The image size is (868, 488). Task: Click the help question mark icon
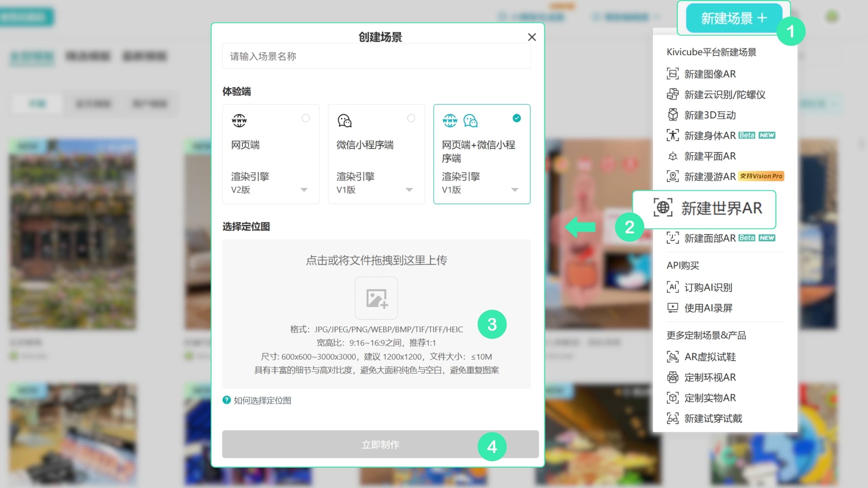click(x=226, y=400)
